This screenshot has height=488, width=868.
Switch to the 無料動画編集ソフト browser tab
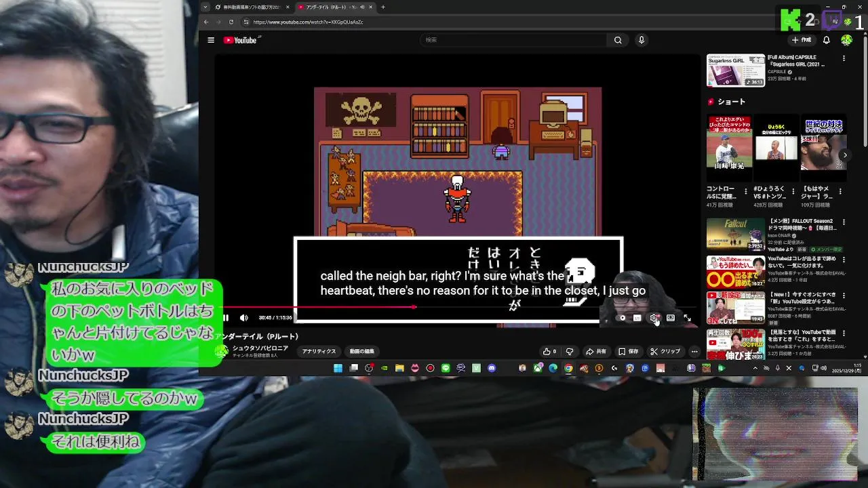(252, 7)
